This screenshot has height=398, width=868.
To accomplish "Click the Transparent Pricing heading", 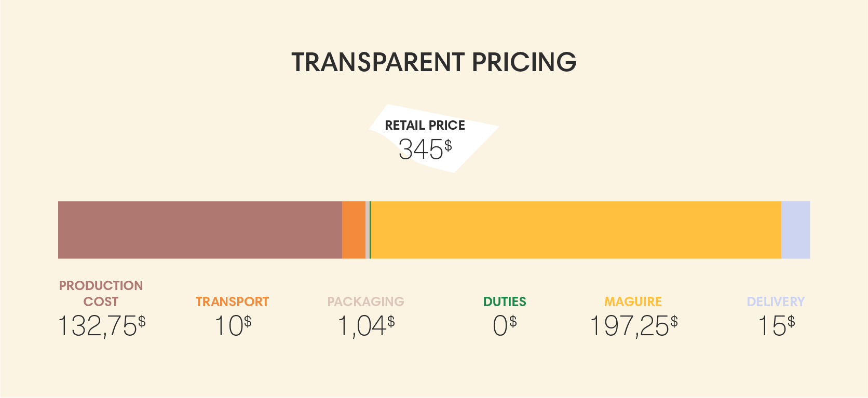I will [x=434, y=62].
